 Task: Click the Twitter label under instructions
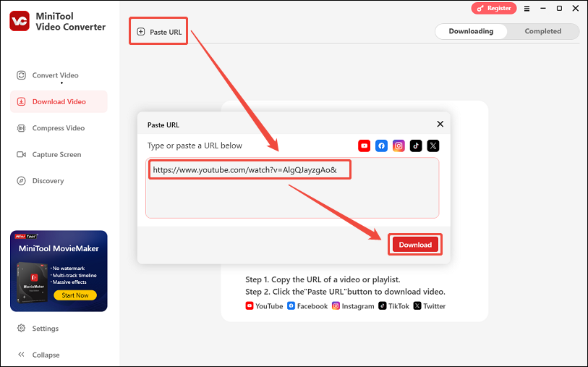pyautogui.click(x=434, y=306)
